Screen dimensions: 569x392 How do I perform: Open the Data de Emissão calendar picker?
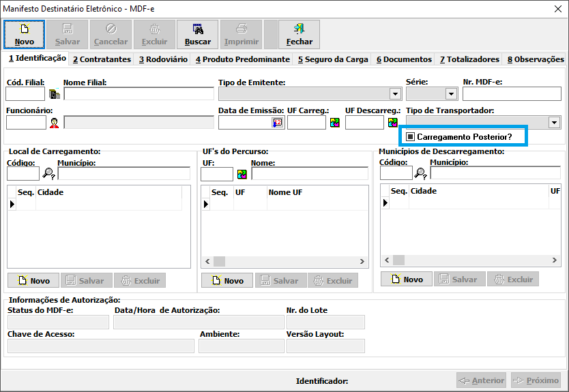[x=277, y=123]
